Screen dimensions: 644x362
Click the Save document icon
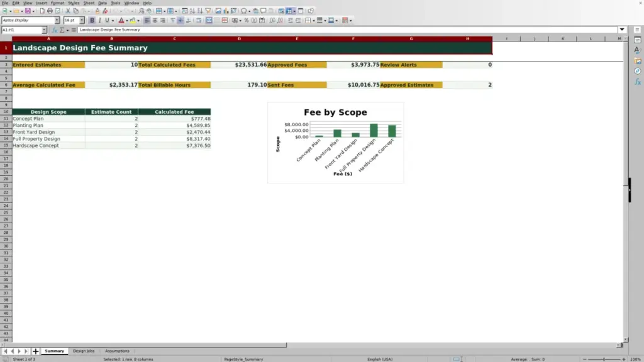click(x=28, y=11)
